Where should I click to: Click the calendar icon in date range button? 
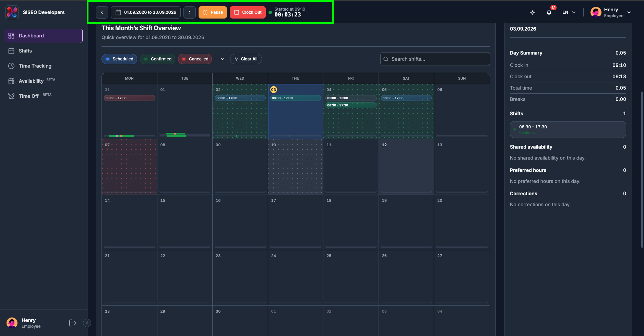[118, 12]
